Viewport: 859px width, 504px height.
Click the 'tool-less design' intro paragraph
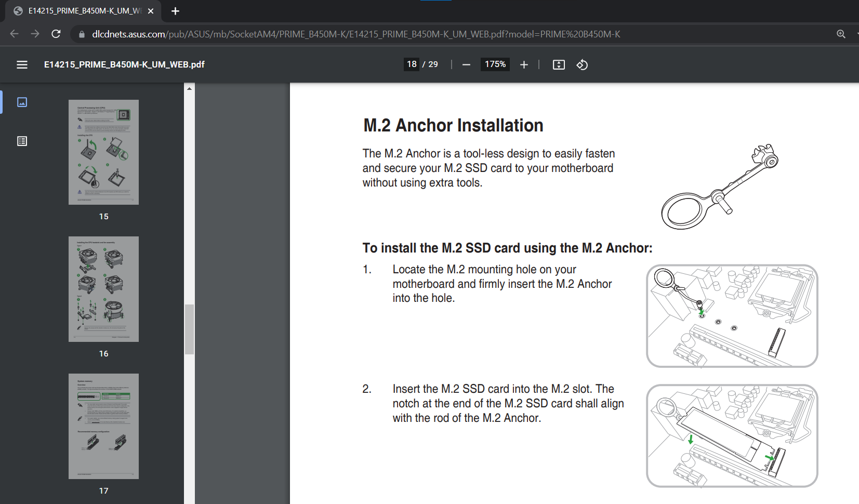(488, 168)
